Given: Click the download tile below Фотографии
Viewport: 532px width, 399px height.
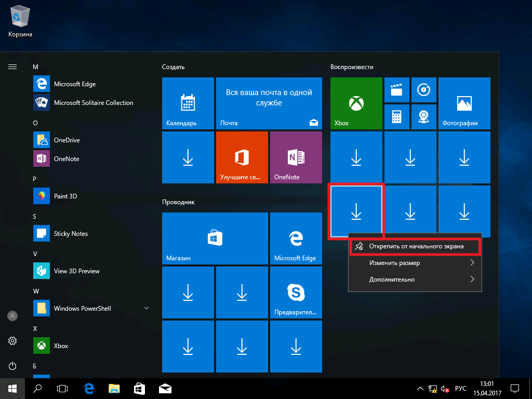Looking at the screenshot, I should tap(464, 157).
